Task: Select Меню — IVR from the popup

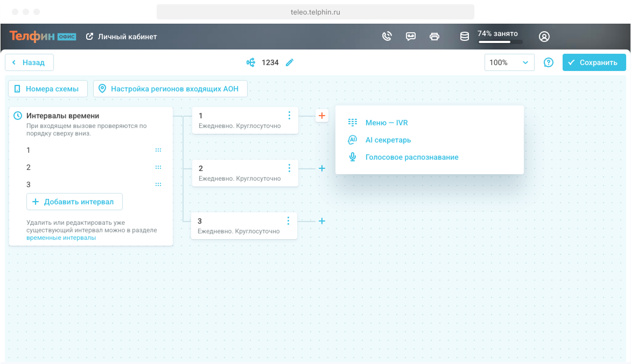Action: tap(386, 123)
